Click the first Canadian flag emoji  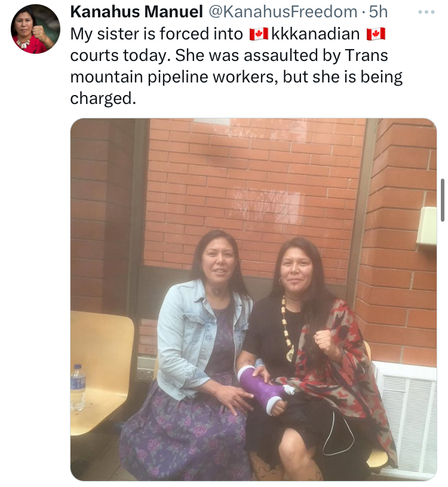pyautogui.click(x=259, y=34)
